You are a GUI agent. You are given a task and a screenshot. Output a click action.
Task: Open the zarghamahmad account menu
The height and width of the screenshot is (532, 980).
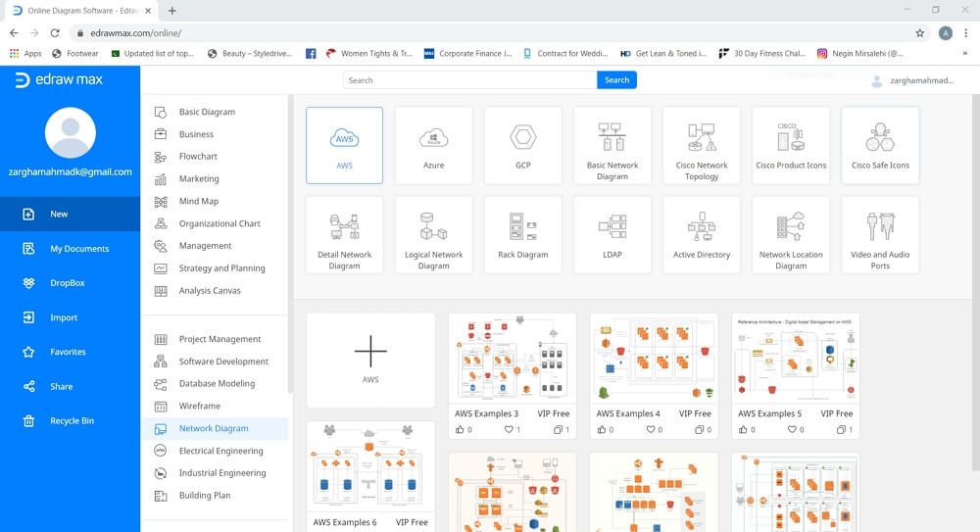click(912, 80)
